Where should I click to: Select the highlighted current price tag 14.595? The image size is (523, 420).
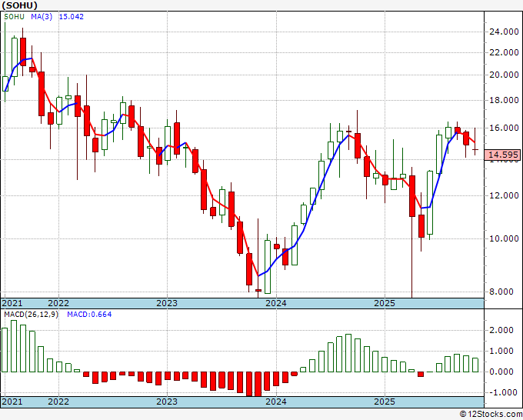click(503, 155)
